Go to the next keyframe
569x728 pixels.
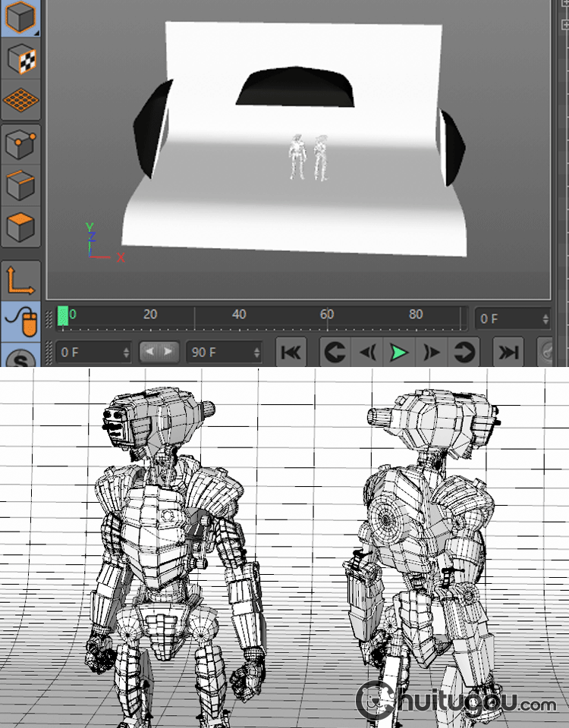(x=464, y=353)
